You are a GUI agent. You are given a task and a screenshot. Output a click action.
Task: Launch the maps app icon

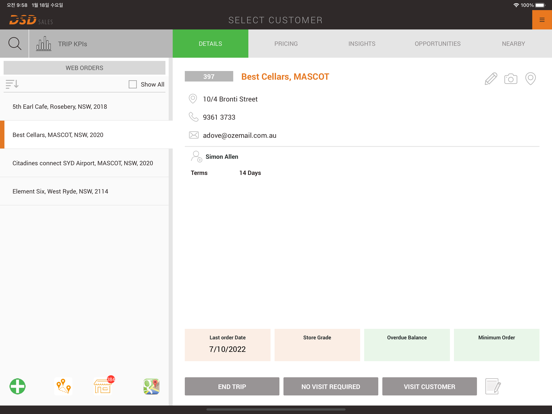click(151, 386)
